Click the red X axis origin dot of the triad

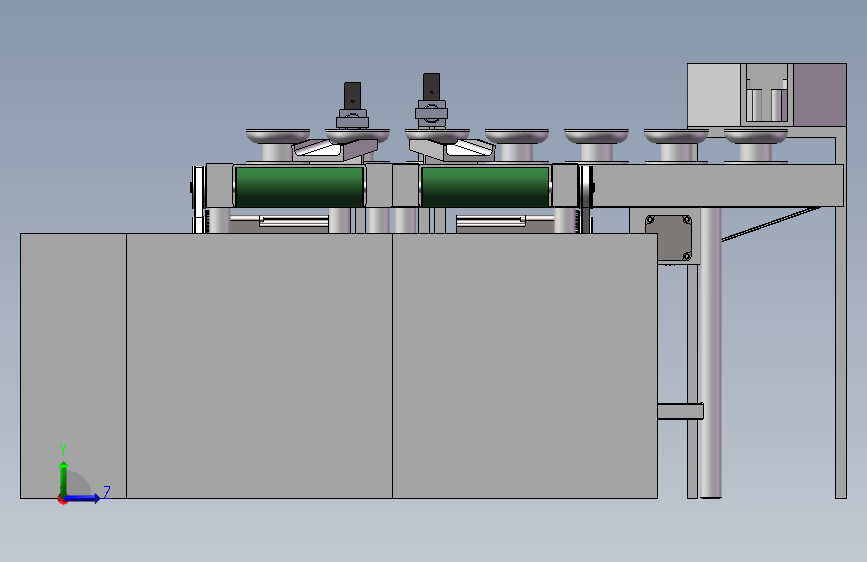point(62,500)
